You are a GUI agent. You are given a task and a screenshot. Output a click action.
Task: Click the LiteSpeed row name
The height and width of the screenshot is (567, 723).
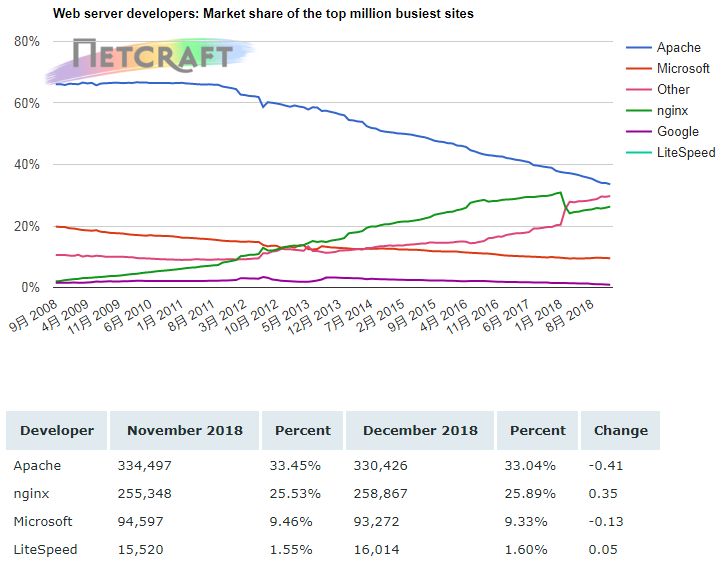(45, 550)
